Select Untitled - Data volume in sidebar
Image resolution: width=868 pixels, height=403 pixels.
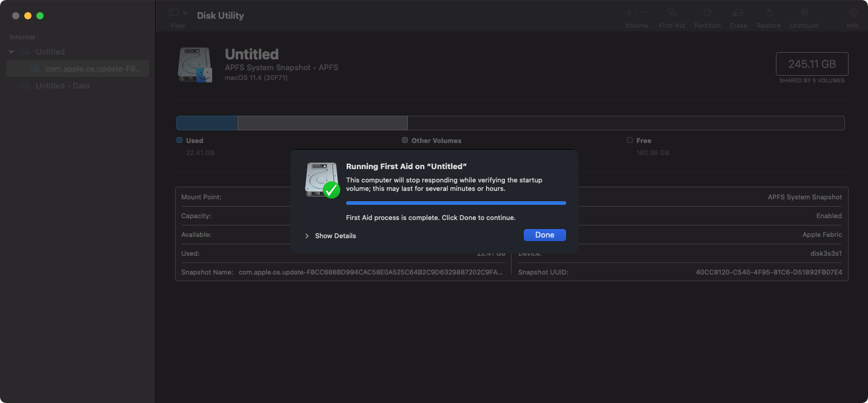78,85
